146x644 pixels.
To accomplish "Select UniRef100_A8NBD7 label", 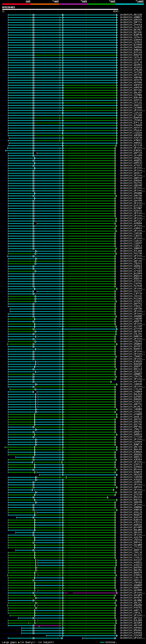I will coord(131,374).
